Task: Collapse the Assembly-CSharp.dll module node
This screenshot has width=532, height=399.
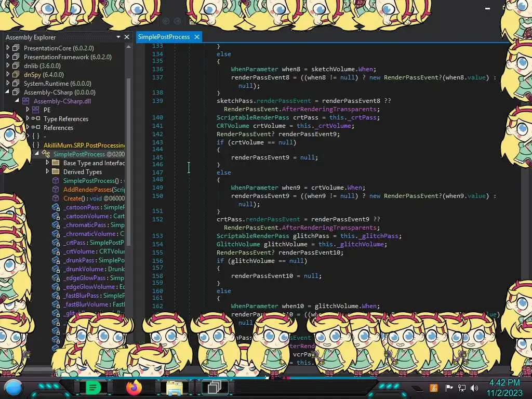Action: point(17,101)
